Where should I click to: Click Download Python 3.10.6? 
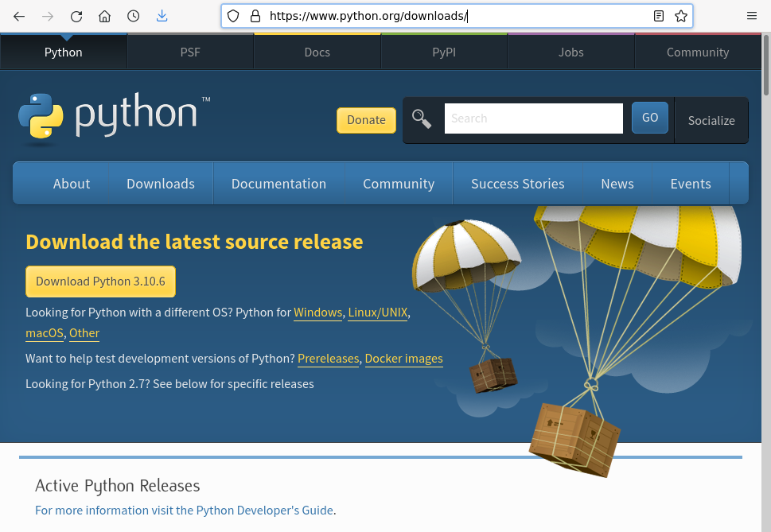click(x=100, y=281)
